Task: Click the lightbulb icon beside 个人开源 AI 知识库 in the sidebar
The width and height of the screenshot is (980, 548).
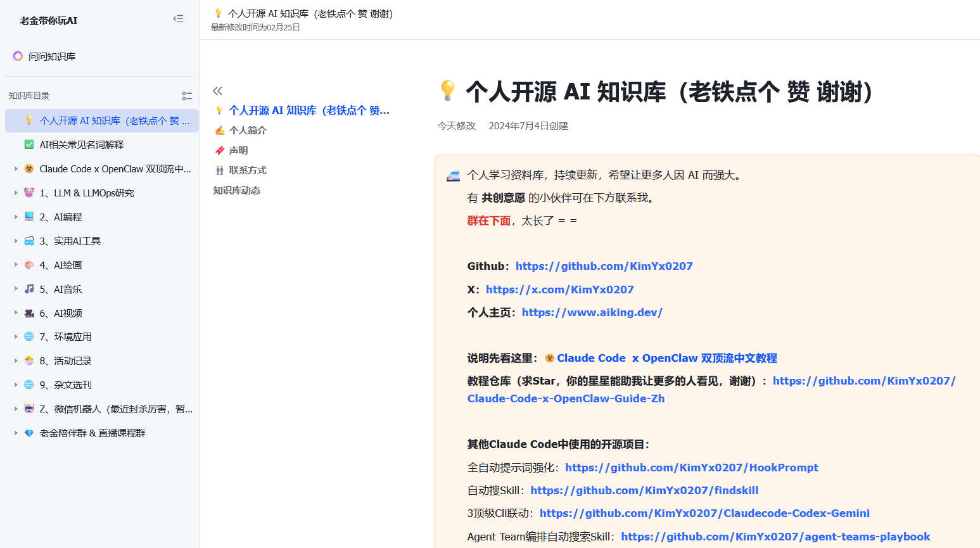Action: click(29, 120)
